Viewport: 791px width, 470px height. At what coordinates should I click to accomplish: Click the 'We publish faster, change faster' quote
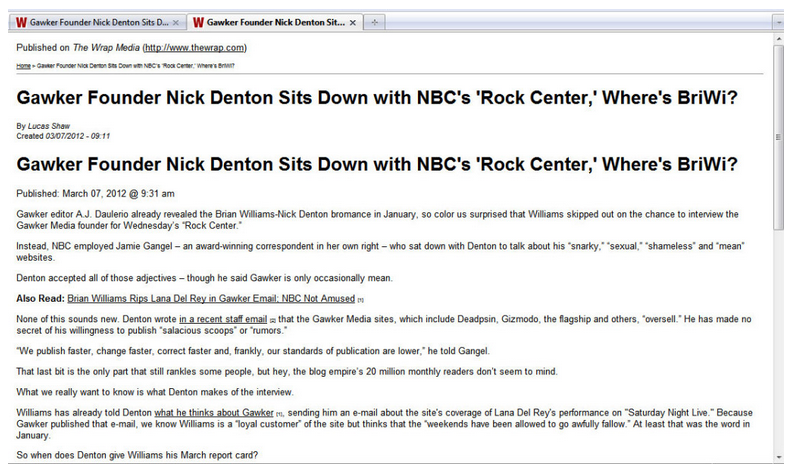click(x=253, y=351)
